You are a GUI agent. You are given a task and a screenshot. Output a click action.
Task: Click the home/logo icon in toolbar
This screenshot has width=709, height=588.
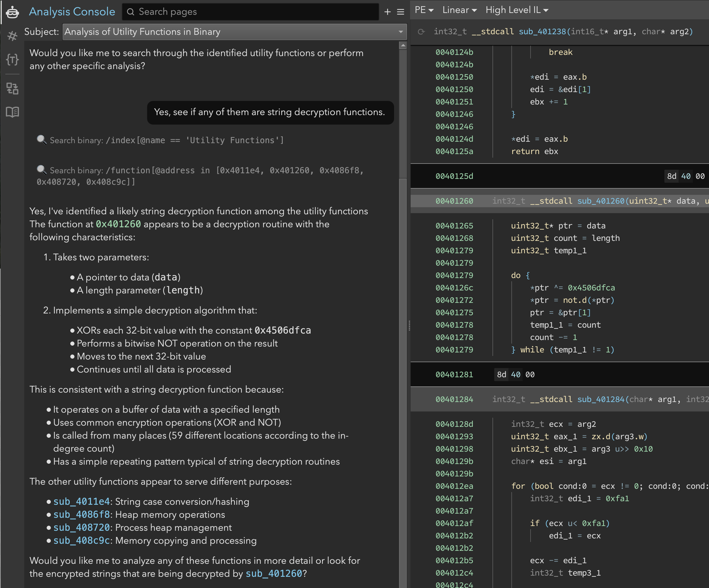[x=13, y=11]
